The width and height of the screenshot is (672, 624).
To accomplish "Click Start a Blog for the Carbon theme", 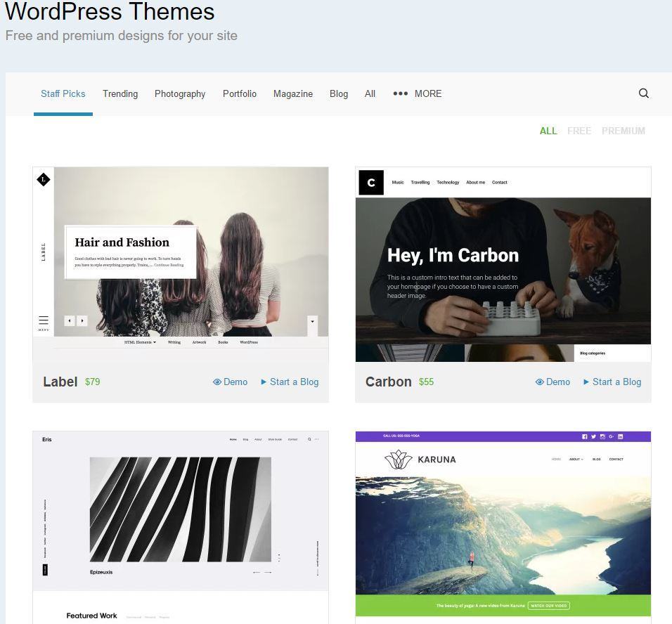I will tap(613, 382).
